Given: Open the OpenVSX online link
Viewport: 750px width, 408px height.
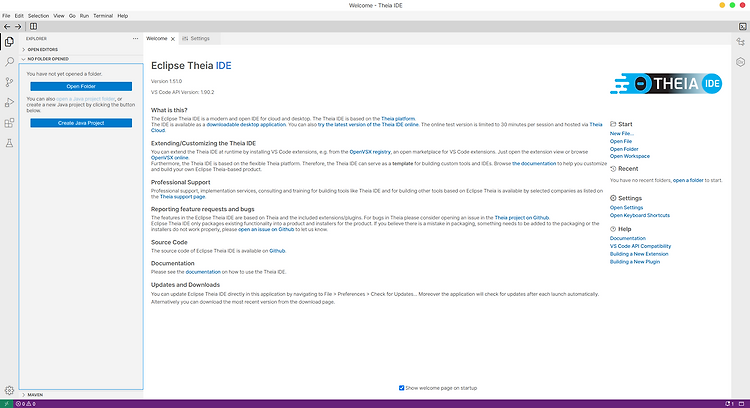Looking at the screenshot, I should 169,158.
